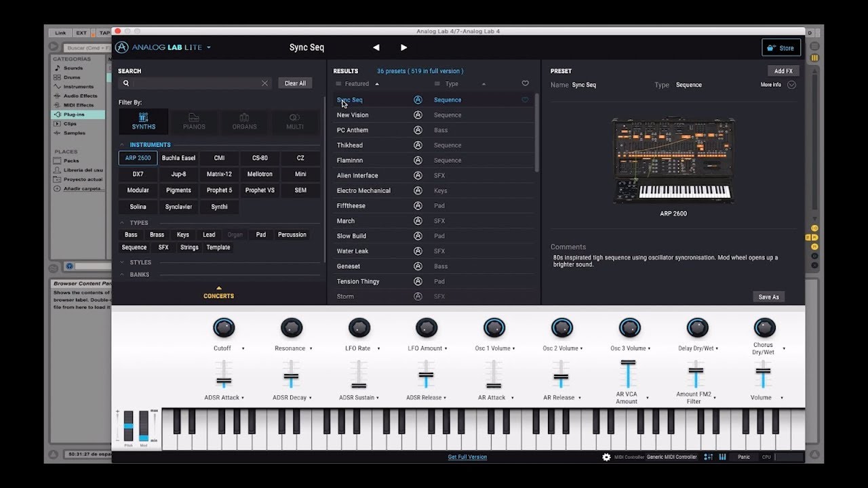
Task: Expand the Banks filter section
Action: tap(123, 274)
